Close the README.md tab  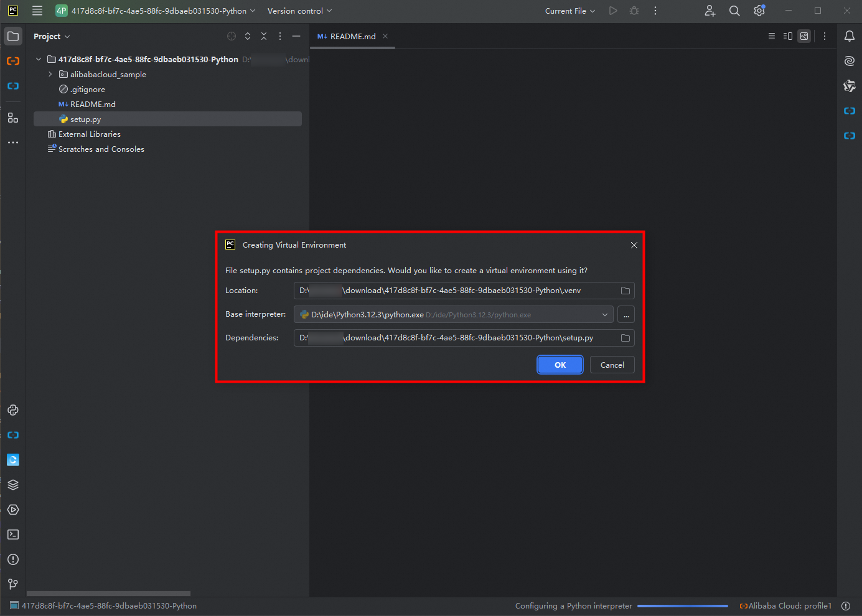[x=385, y=36]
